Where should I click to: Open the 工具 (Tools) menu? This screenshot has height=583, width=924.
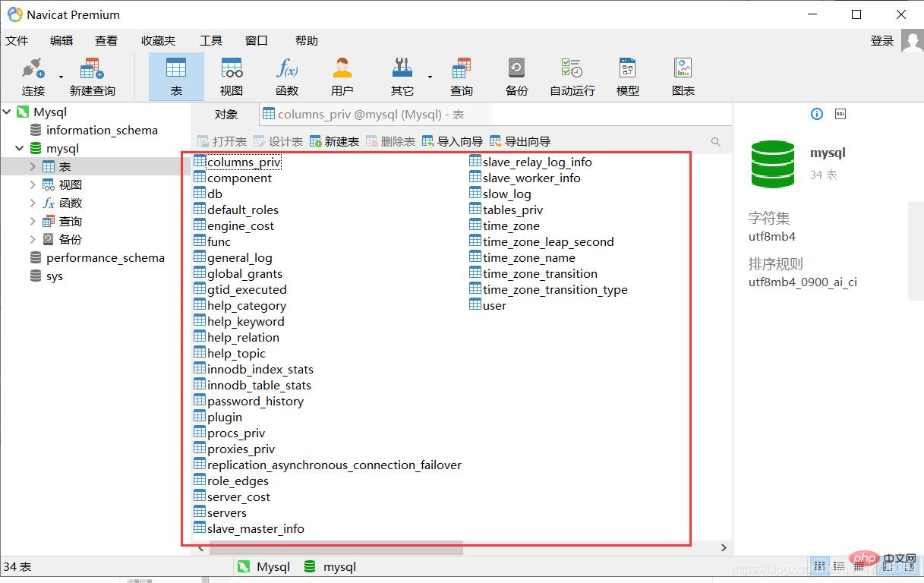211,41
